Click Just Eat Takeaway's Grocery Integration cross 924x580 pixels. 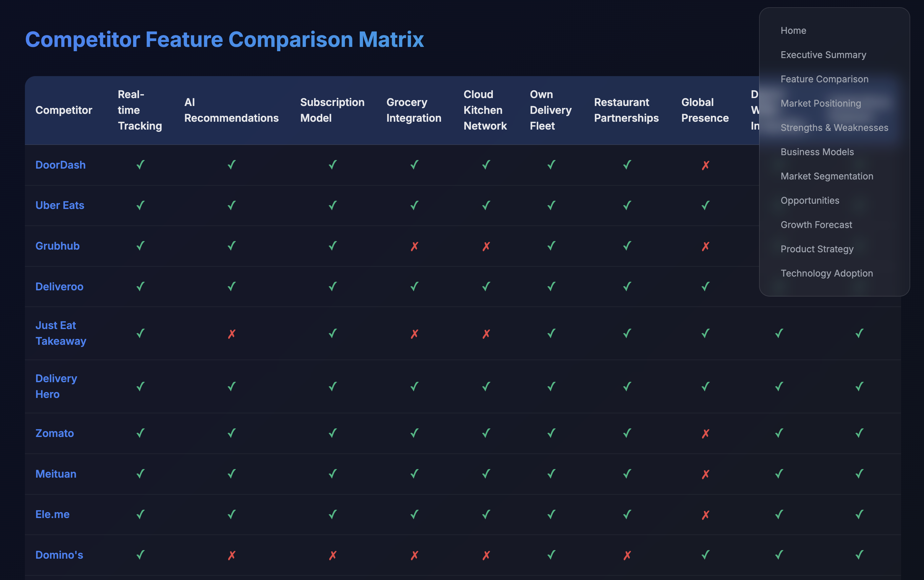click(414, 333)
